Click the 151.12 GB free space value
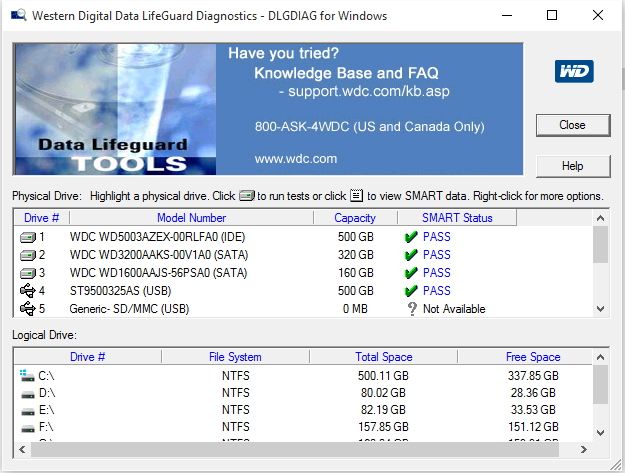 tap(533, 427)
